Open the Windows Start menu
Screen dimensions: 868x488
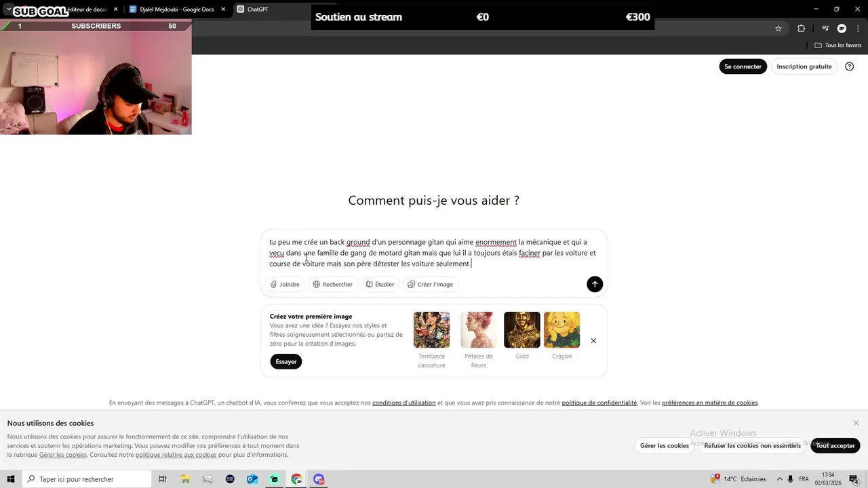[11, 479]
